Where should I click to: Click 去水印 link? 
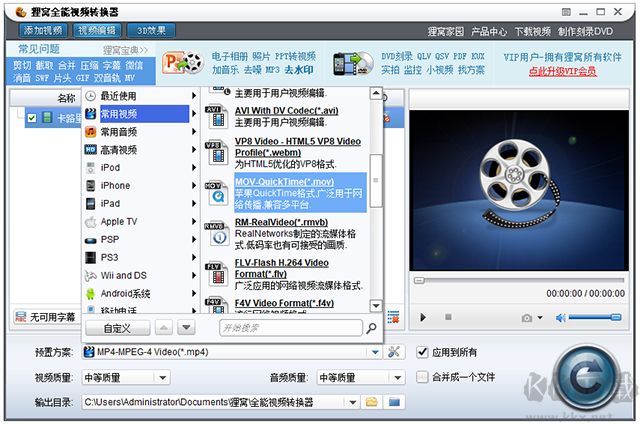pos(299,70)
